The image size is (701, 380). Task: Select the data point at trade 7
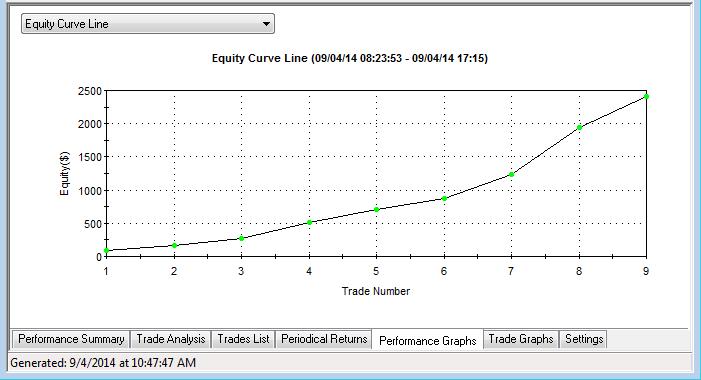pos(512,174)
